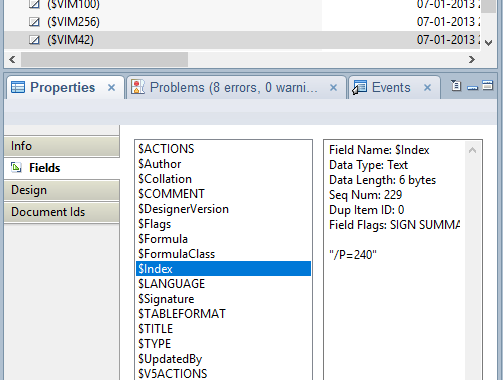This screenshot has width=503, height=380.
Task: Select the $Author field
Action: (223, 164)
